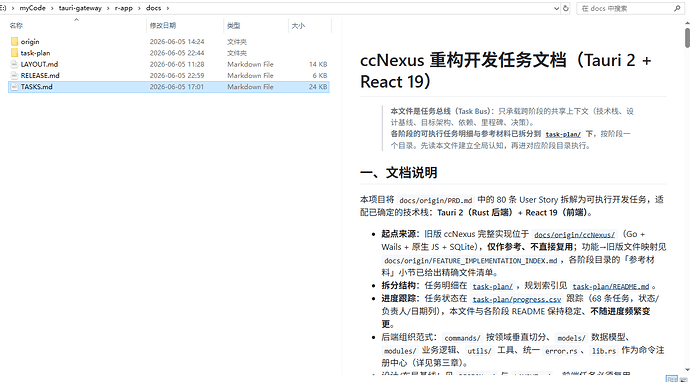
Task: Click the search magnifier icon
Action: (677, 8)
